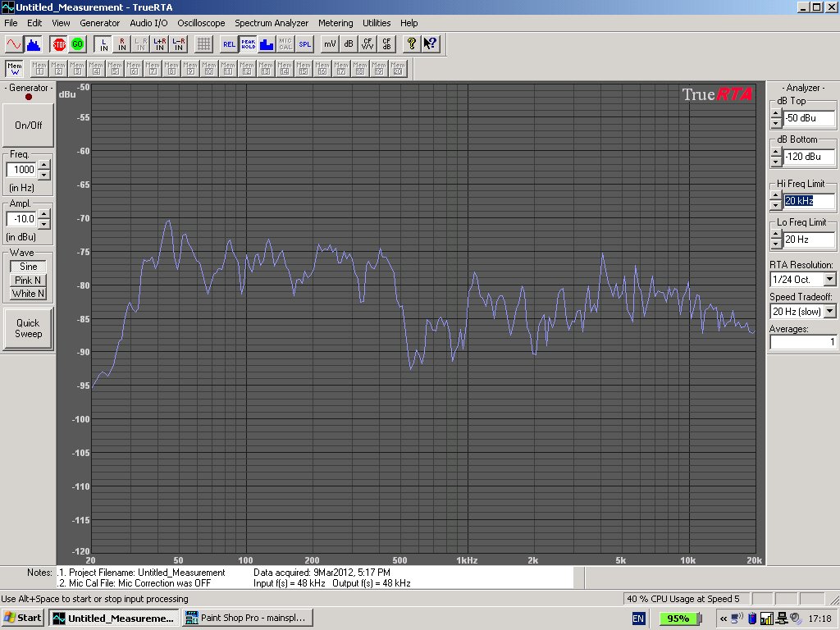The width and height of the screenshot is (840, 630).
Task: Click the EN language indicator in tray
Action: 638,619
